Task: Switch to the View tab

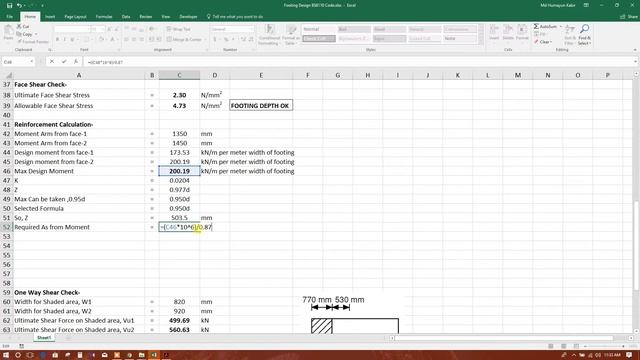Action: click(x=166, y=17)
